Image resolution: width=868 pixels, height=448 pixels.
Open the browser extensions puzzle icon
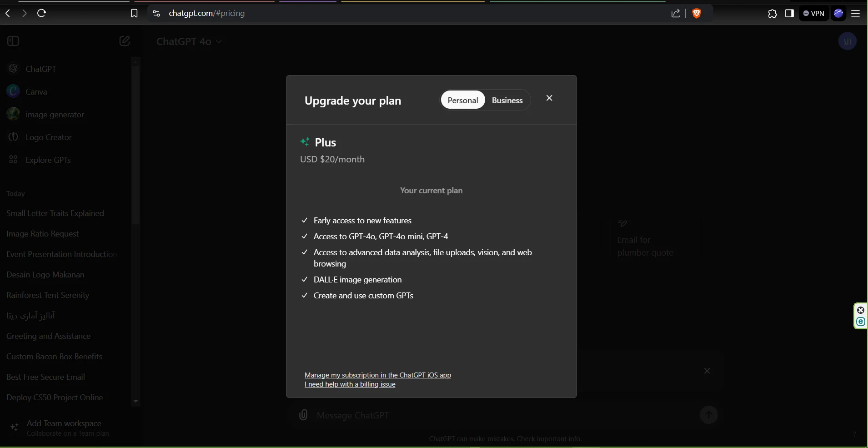(773, 14)
